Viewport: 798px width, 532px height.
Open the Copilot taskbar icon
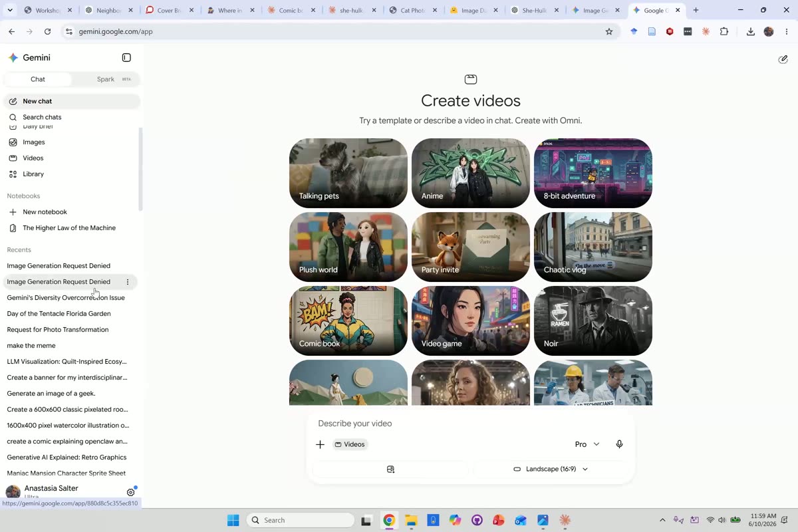point(455,520)
